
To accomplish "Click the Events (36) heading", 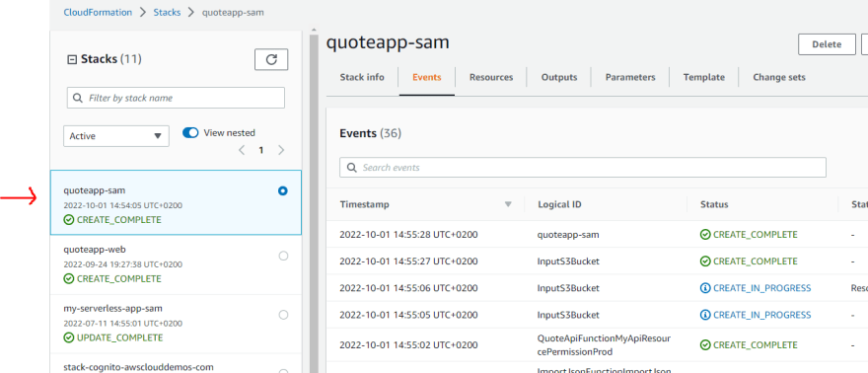I will [370, 133].
